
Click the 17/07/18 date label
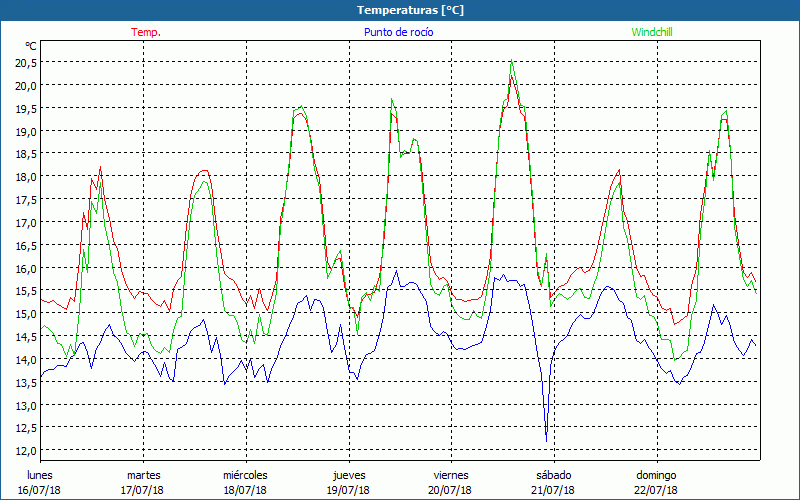(x=142, y=490)
